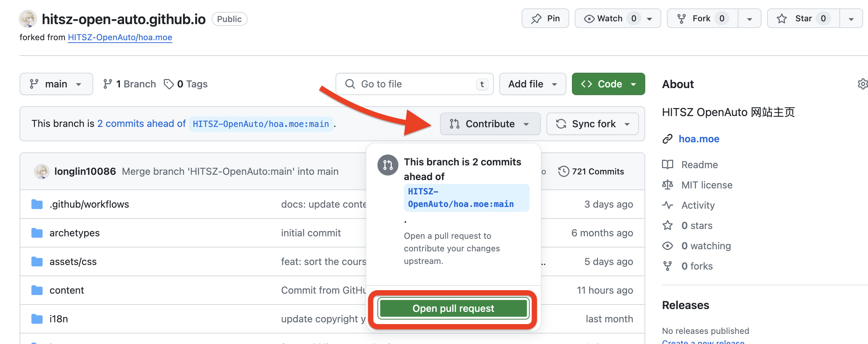868x344 pixels.
Task: Pin this repository
Action: tap(545, 19)
